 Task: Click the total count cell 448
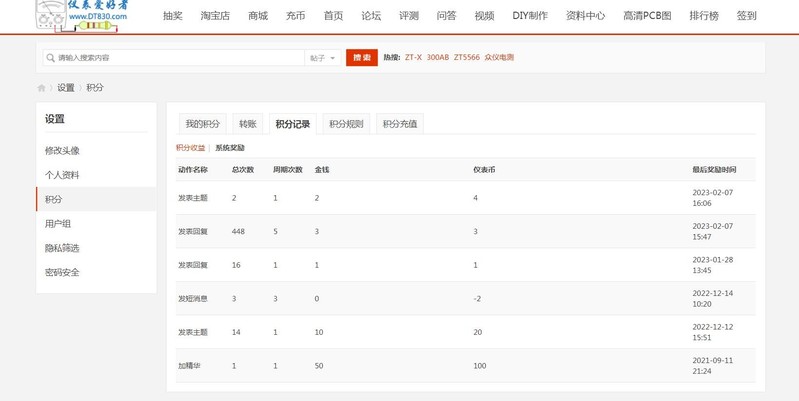pyautogui.click(x=238, y=231)
